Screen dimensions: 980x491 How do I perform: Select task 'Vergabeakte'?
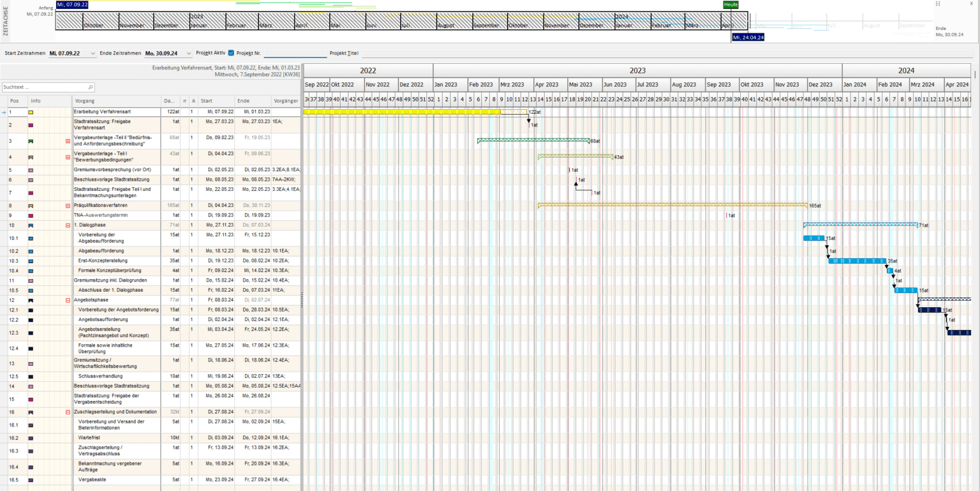coord(91,480)
